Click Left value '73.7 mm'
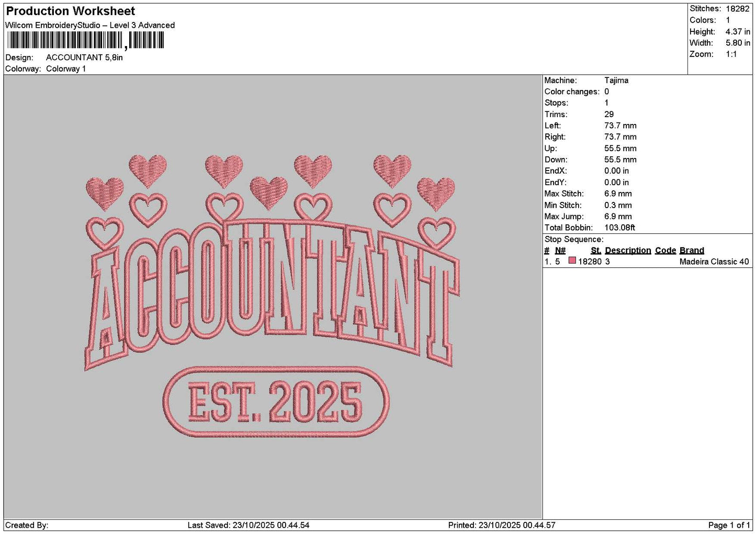Viewport: 756px width, 534px height. pyautogui.click(x=620, y=126)
